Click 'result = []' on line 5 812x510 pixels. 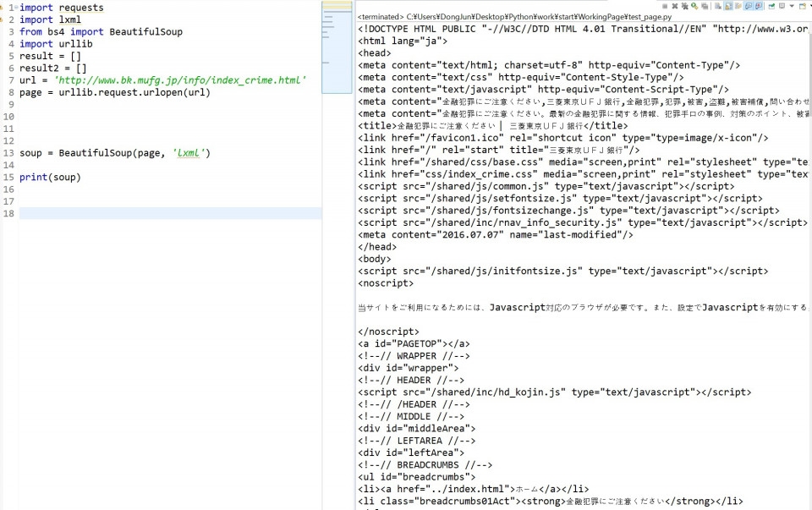[50, 56]
